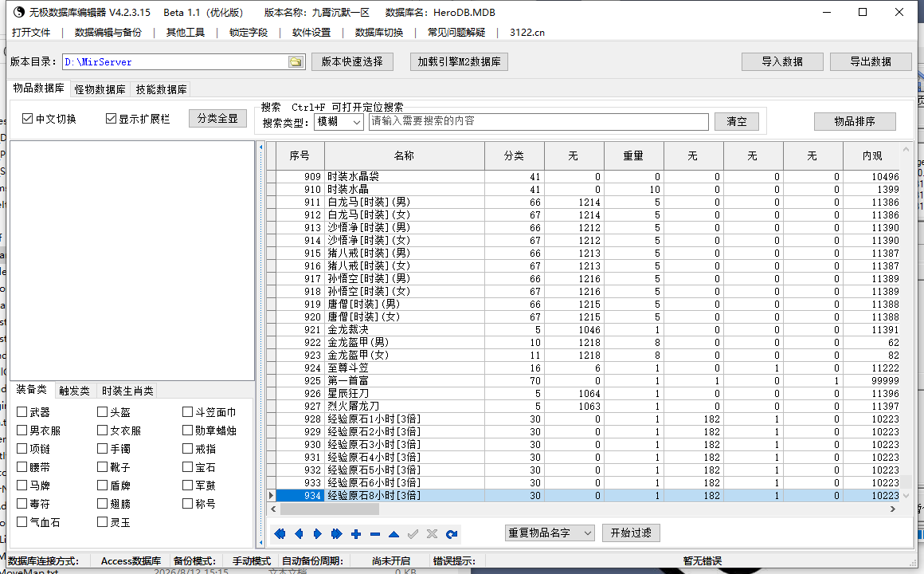Check the 男衣服 category box
Screen dimensions: 924x574
pos(22,430)
